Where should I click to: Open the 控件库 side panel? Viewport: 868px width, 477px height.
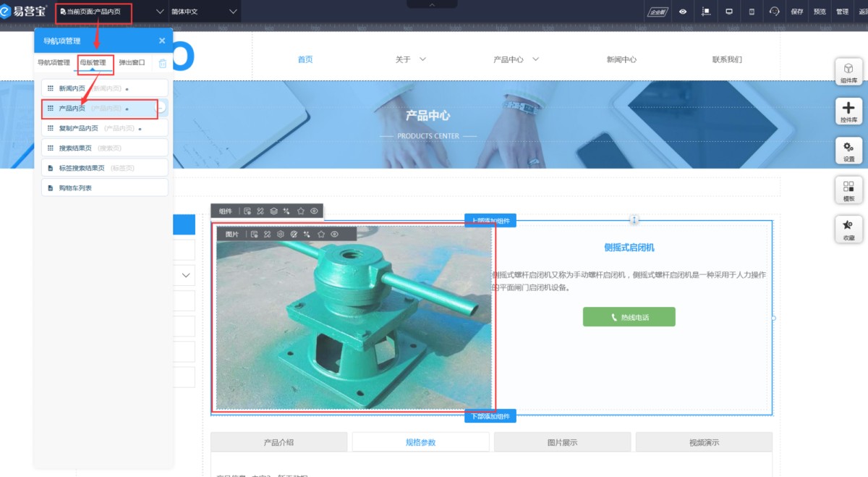[x=848, y=111]
